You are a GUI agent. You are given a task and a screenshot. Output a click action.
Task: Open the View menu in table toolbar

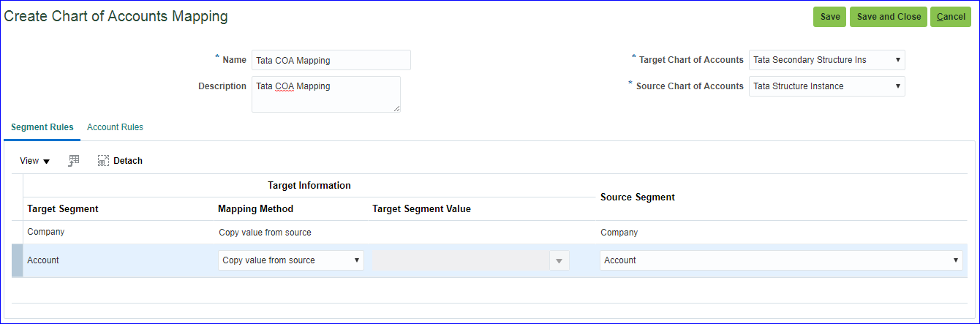34,161
